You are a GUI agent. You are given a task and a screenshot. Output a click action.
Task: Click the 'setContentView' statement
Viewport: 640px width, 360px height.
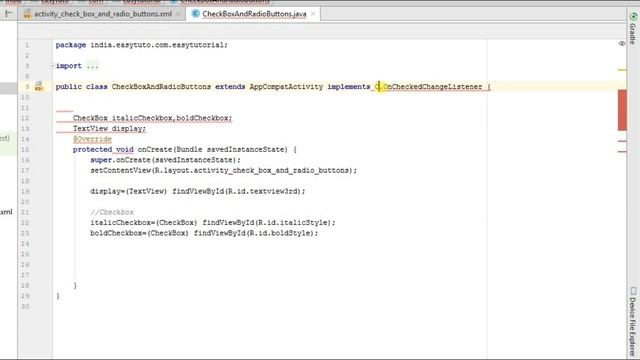coord(223,171)
